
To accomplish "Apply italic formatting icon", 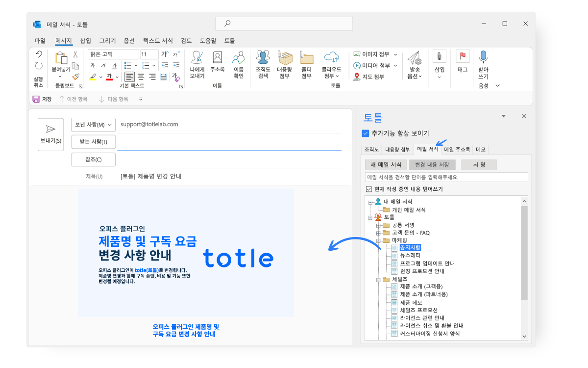I will click(x=103, y=65).
